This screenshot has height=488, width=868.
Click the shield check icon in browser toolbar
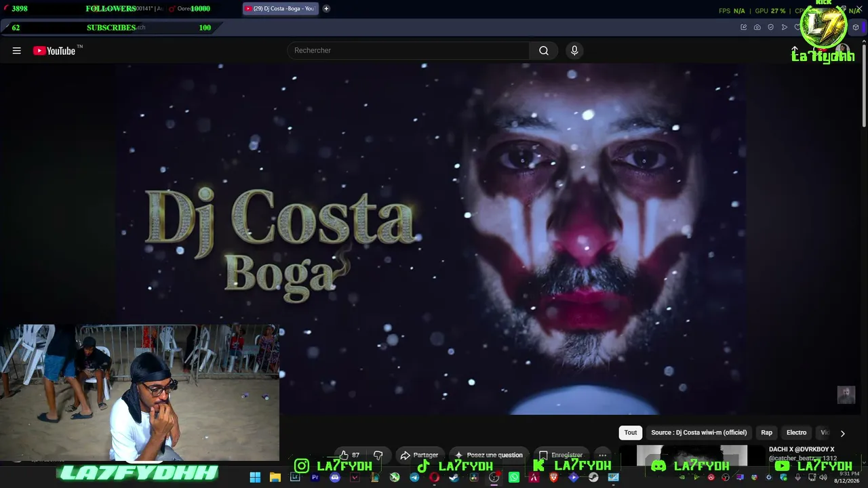[x=770, y=27]
